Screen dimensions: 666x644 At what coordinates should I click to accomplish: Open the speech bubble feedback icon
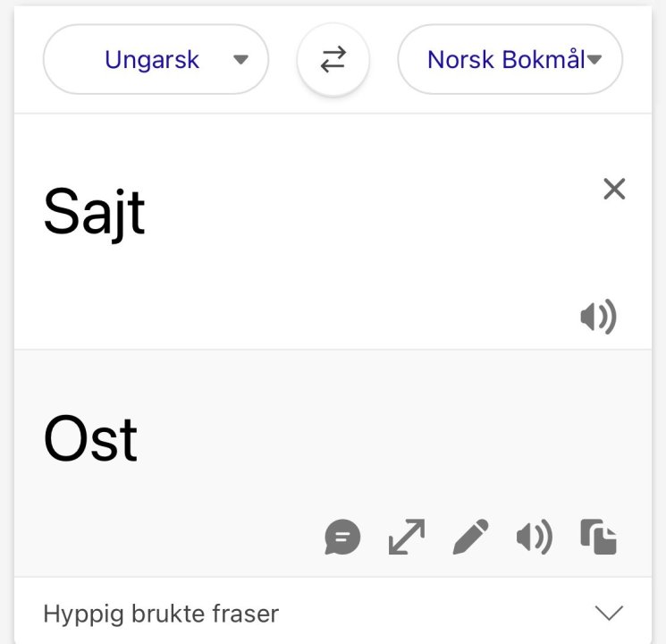pos(342,538)
